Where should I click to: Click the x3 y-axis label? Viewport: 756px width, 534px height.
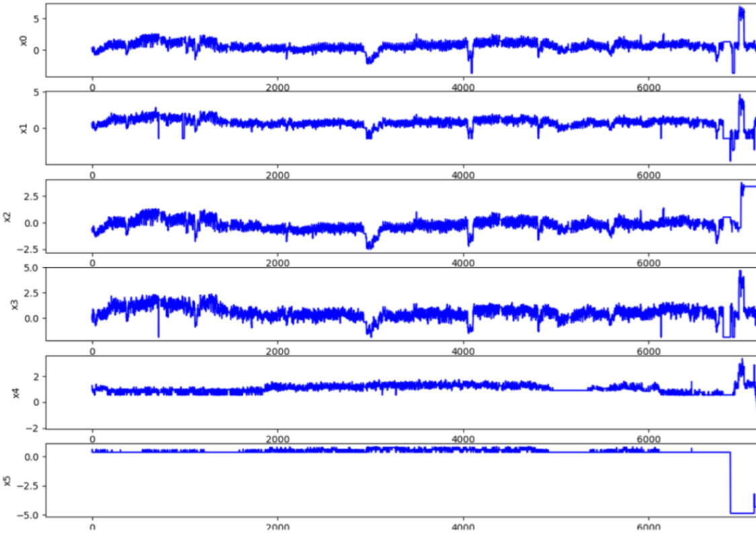(13, 305)
